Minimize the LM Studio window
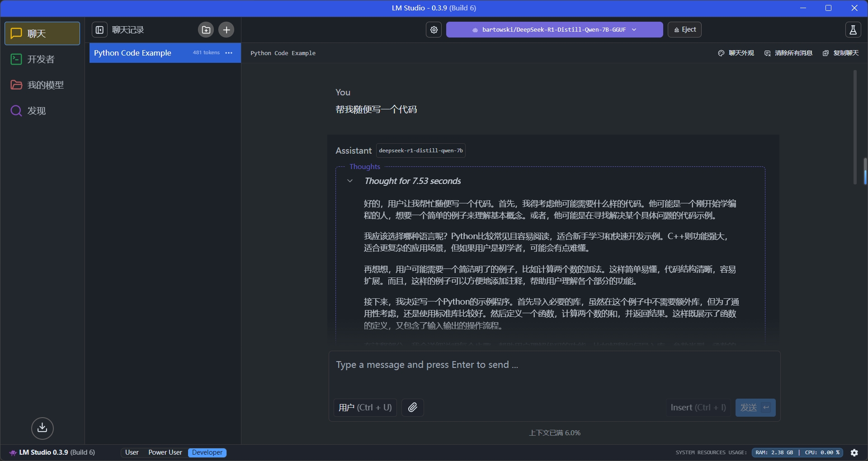Viewport: 868px width, 461px height. click(x=803, y=8)
